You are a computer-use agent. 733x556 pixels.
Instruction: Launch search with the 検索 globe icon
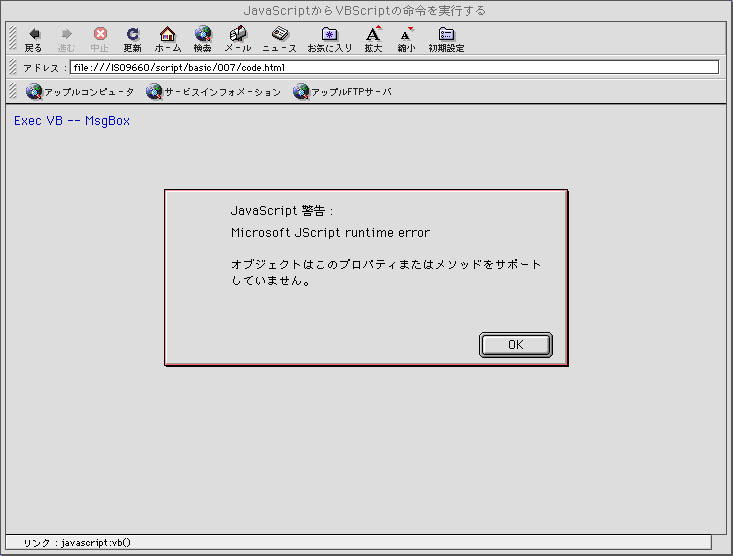tap(202, 39)
